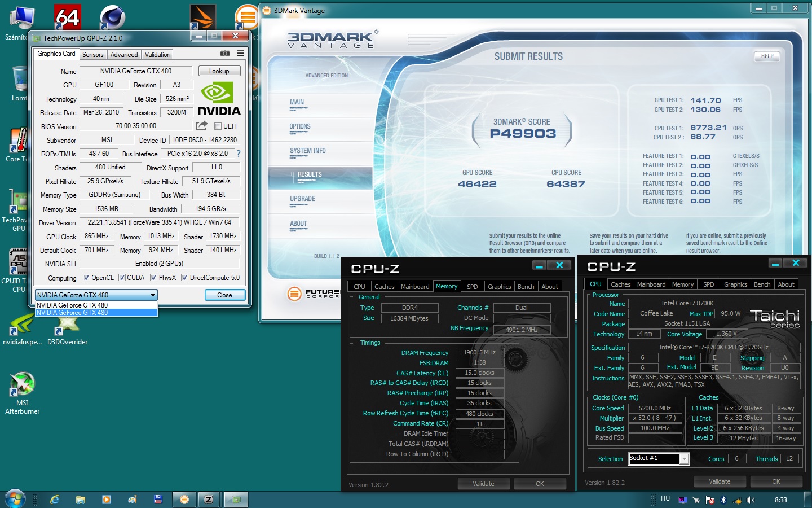812x508 pixels.
Task: Open ABOUT in 3DMark Vantage sidebar
Action: (x=298, y=224)
